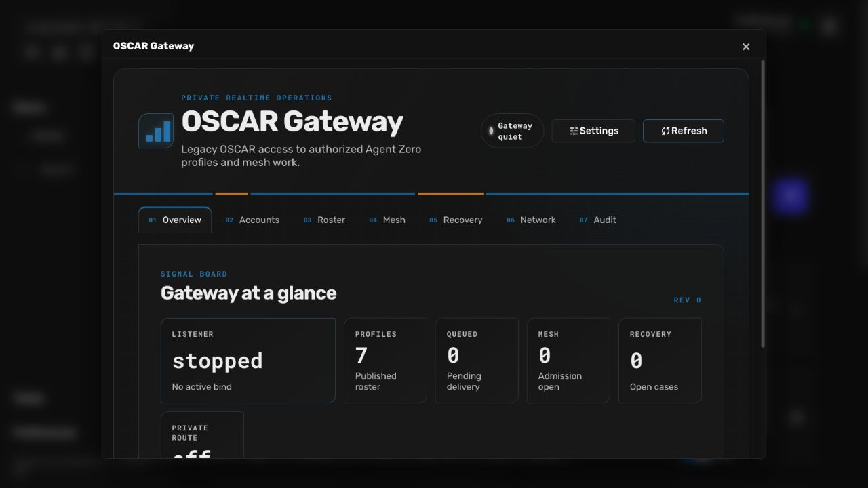Close the OSCAR Gateway dialog
Viewport: 868px width, 488px height.
coord(746,47)
